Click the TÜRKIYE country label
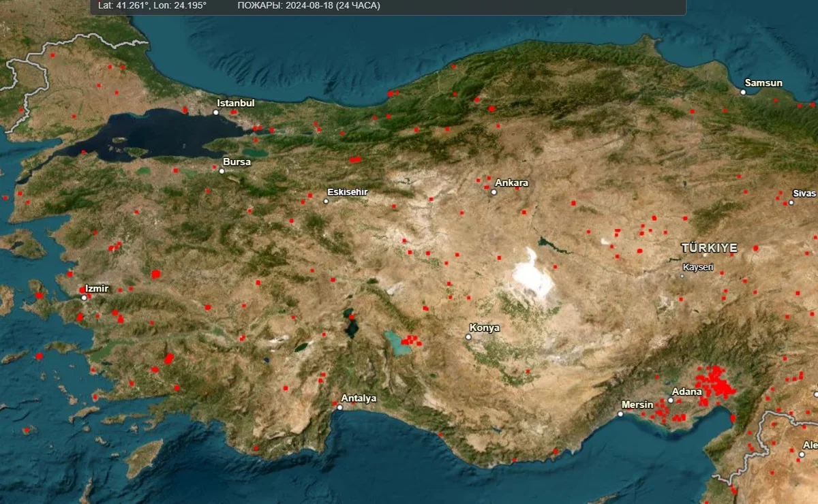 [709, 248]
